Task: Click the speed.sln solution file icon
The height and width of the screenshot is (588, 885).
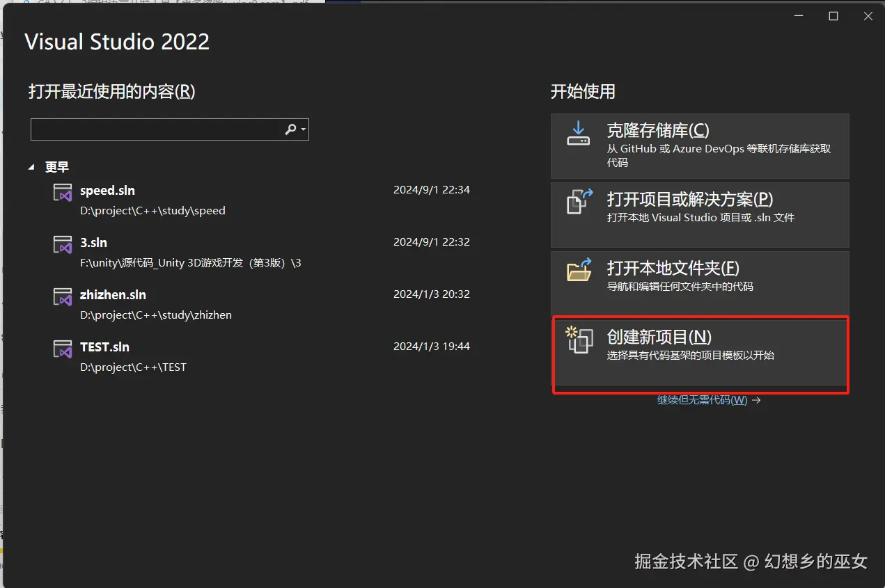Action: [63, 192]
